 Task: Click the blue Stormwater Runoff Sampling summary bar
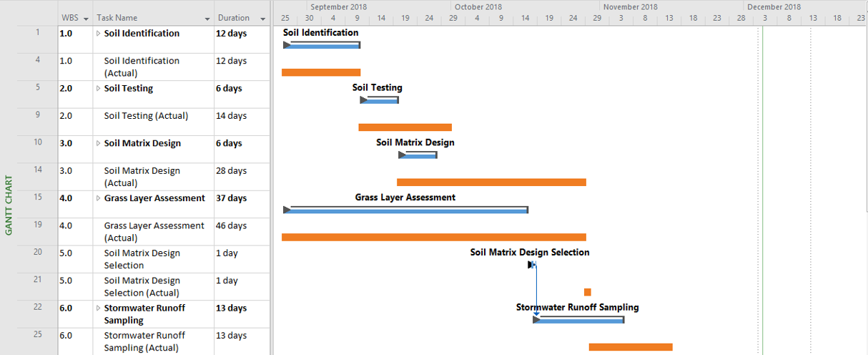point(579,320)
